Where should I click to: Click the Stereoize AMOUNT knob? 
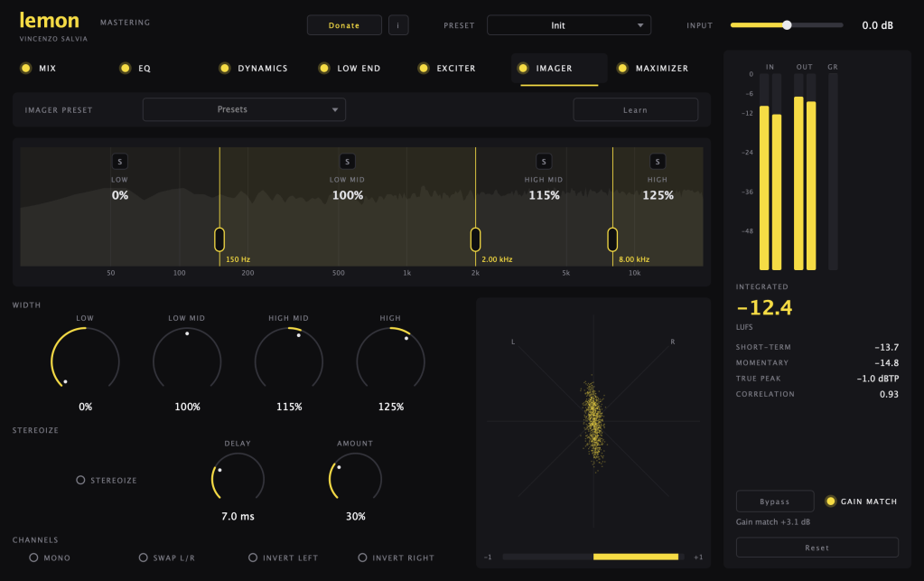click(355, 479)
